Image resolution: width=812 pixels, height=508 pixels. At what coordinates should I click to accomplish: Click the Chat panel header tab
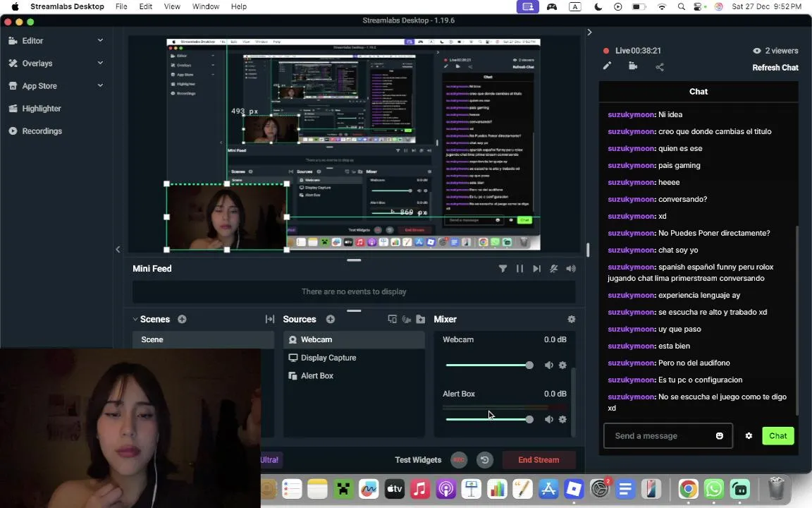click(698, 91)
